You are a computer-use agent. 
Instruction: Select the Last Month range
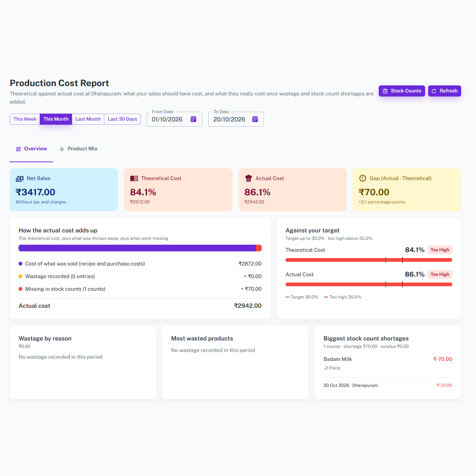(x=88, y=119)
